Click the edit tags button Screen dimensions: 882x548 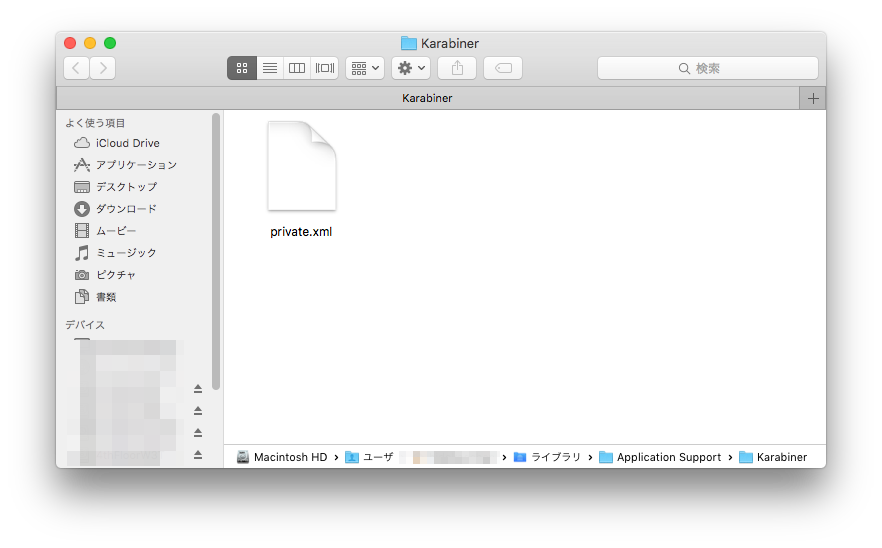[503, 68]
